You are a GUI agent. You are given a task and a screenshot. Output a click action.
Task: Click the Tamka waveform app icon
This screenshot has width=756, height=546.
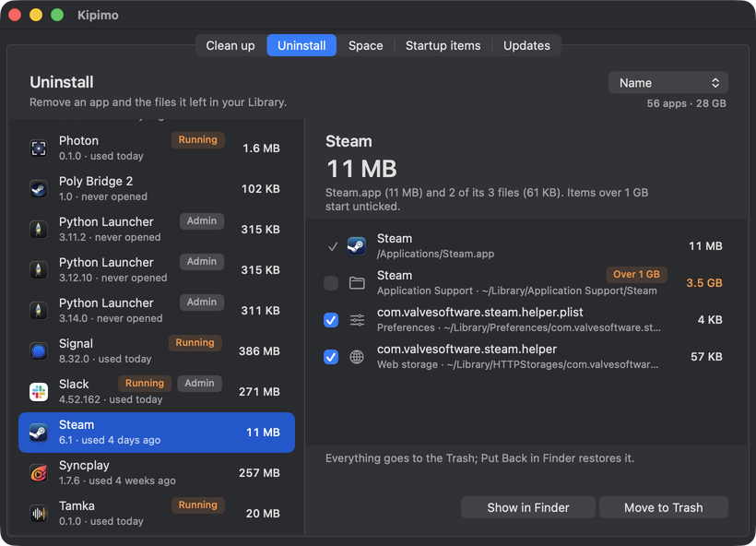(x=39, y=513)
